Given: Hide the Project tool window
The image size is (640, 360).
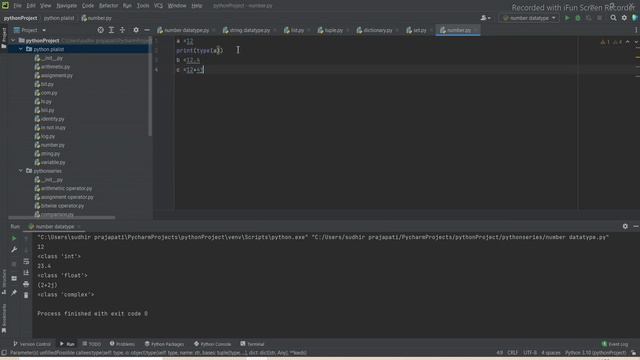Looking at the screenshot, I should click(x=147, y=30).
